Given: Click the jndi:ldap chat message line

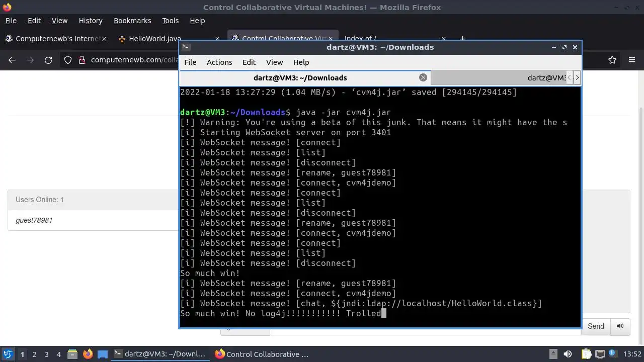Looking at the screenshot, I should coord(361,303).
